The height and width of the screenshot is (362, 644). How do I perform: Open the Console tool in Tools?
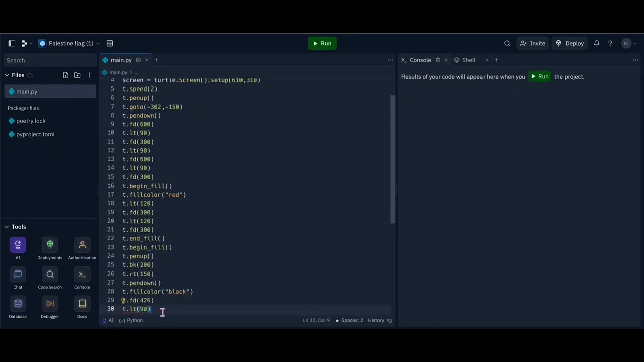tap(82, 278)
